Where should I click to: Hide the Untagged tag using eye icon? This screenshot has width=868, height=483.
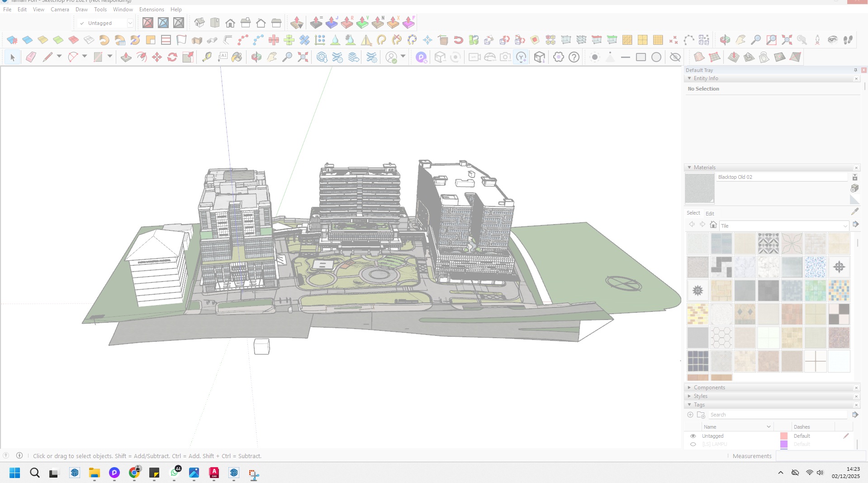tap(693, 436)
